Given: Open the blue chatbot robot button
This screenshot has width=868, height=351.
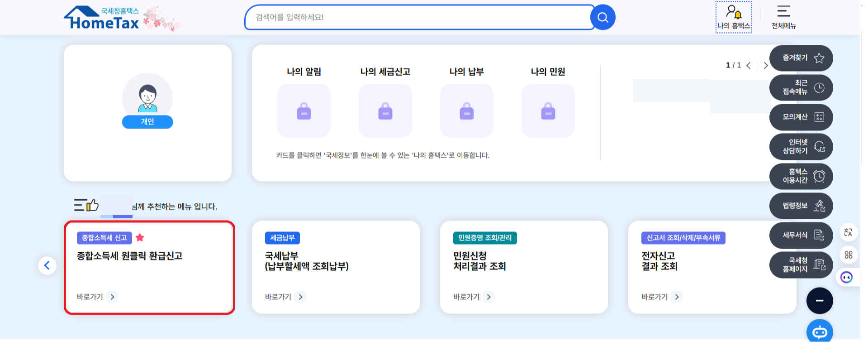Looking at the screenshot, I should [x=820, y=332].
